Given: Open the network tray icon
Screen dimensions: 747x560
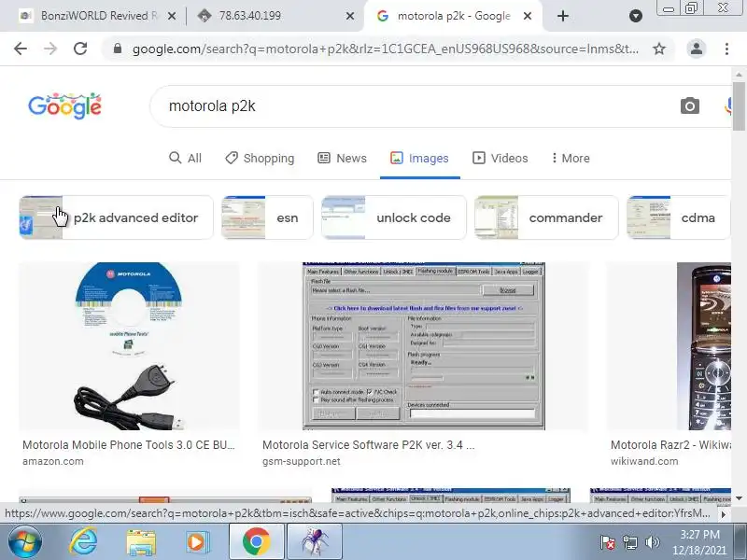Looking at the screenshot, I should click(630, 542).
